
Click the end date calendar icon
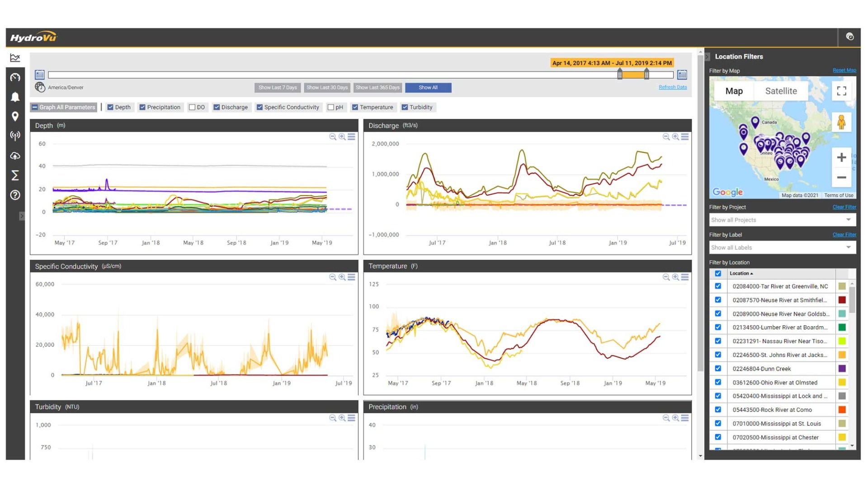pyautogui.click(x=682, y=75)
